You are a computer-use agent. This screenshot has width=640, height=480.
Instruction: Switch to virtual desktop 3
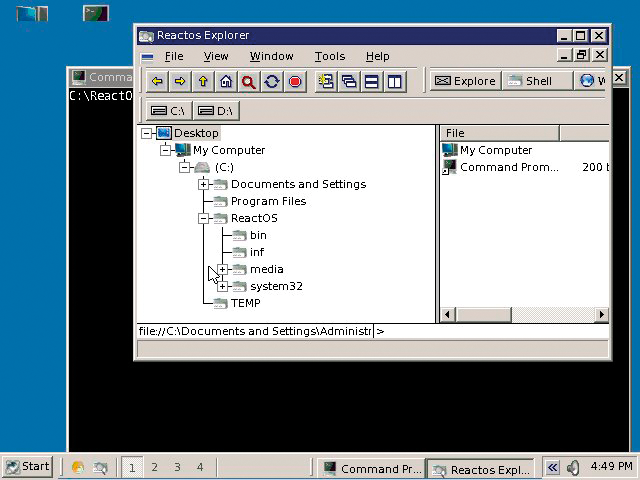[x=177, y=467]
